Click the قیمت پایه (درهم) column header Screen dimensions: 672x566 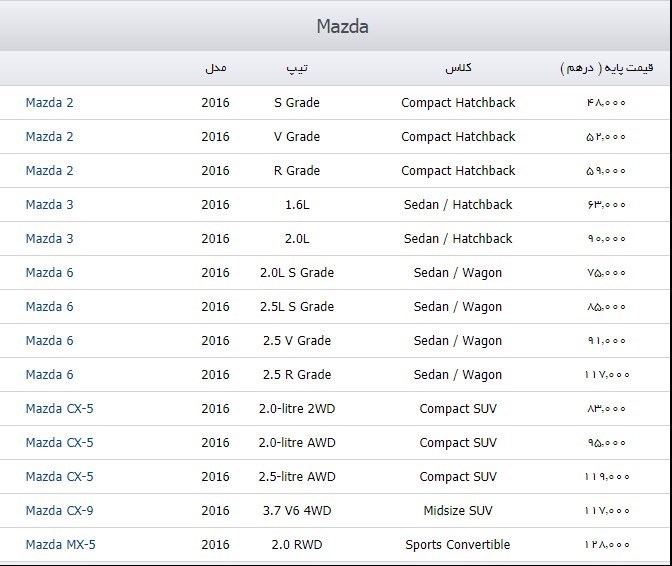click(607, 68)
